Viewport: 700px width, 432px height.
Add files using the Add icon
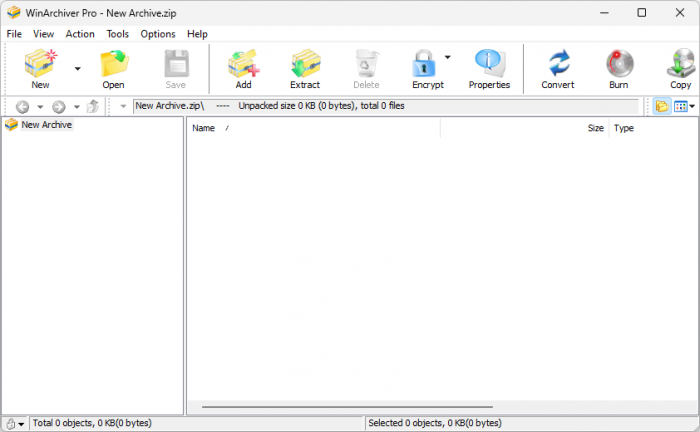pyautogui.click(x=243, y=66)
